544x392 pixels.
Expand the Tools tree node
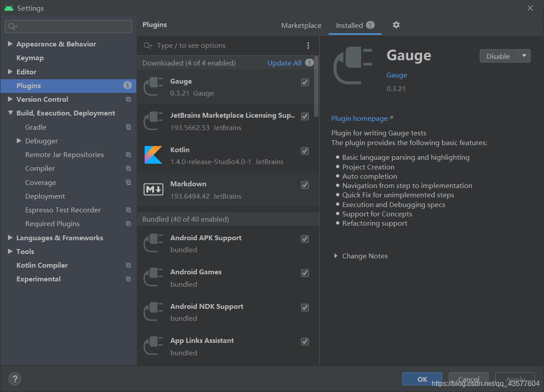tap(10, 251)
